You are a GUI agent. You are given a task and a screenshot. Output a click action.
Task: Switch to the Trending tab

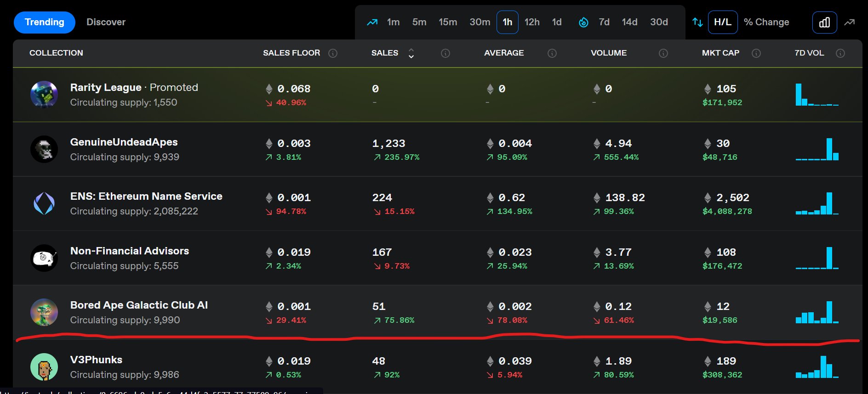[45, 22]
